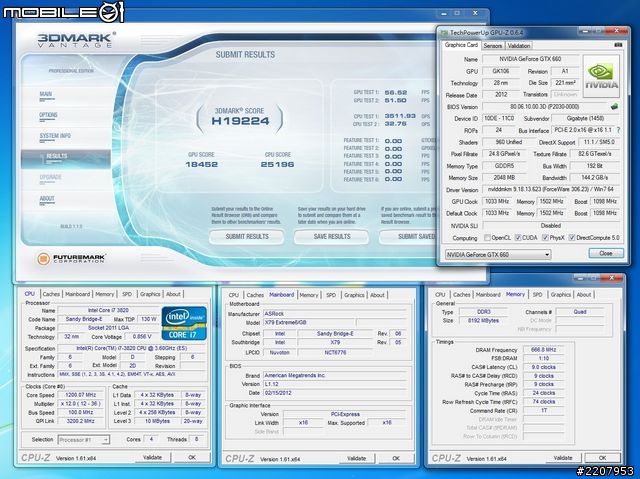Click the CPU TEST 1 value 3511.93
Viewport: 640px width, 479px height.
coord(400,116)
